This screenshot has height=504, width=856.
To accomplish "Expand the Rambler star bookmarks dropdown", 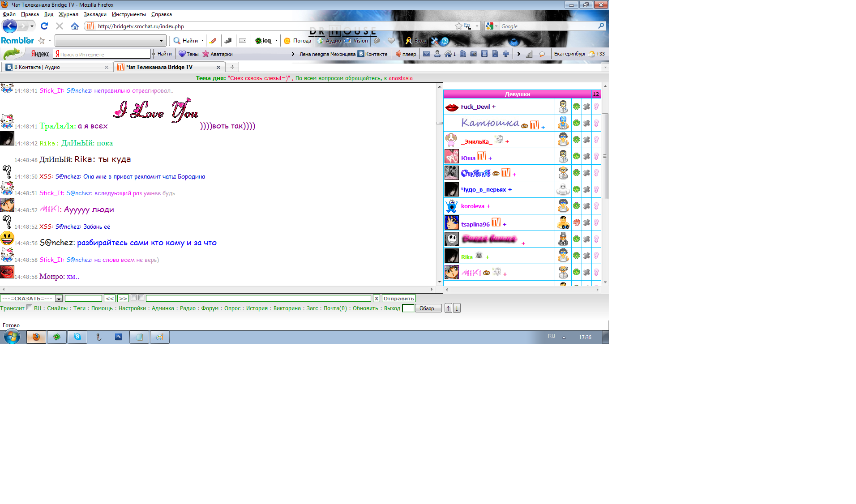I will pos(50,41).
